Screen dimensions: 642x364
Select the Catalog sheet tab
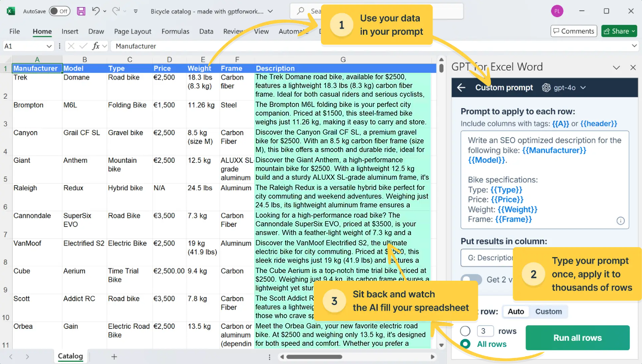coord(71,356)
